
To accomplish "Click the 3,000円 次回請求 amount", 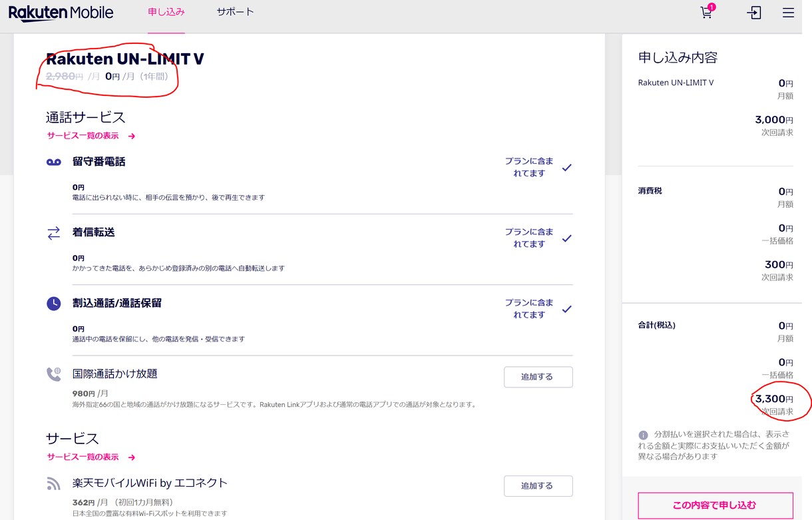I will 774,120.
